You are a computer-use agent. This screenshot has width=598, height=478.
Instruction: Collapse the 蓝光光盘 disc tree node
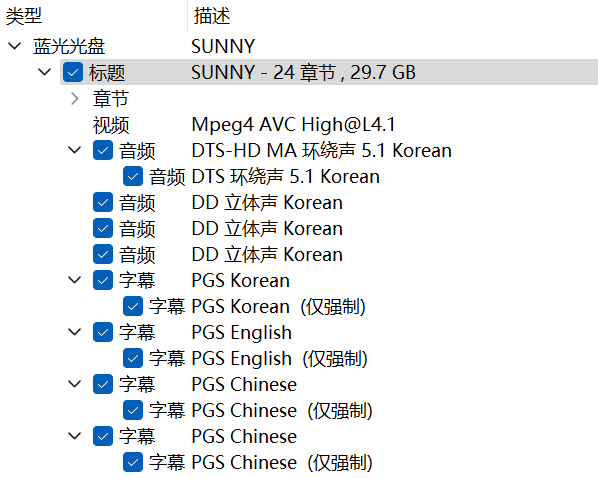point(14,46)
